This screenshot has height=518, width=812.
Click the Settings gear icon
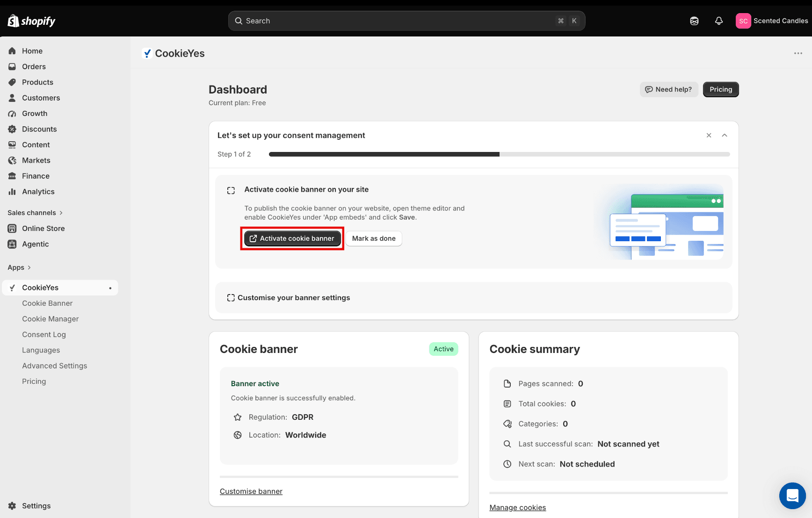click(x=12, y=506)
